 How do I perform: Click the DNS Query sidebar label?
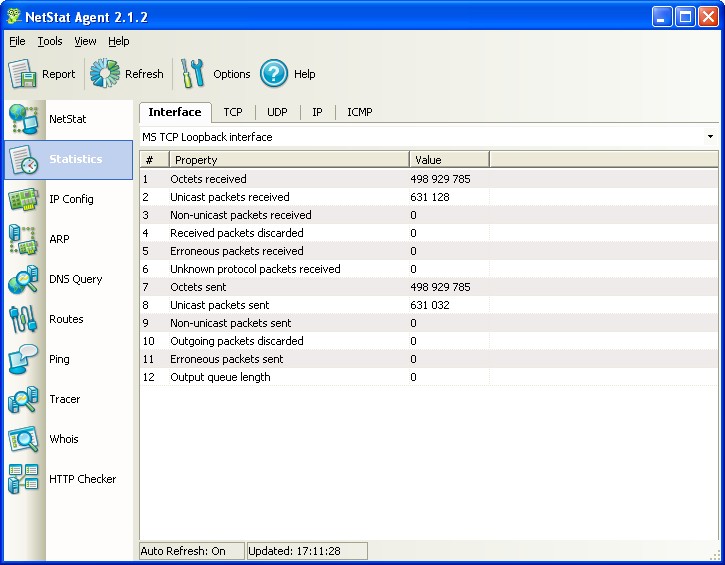[x=75, y=279]
